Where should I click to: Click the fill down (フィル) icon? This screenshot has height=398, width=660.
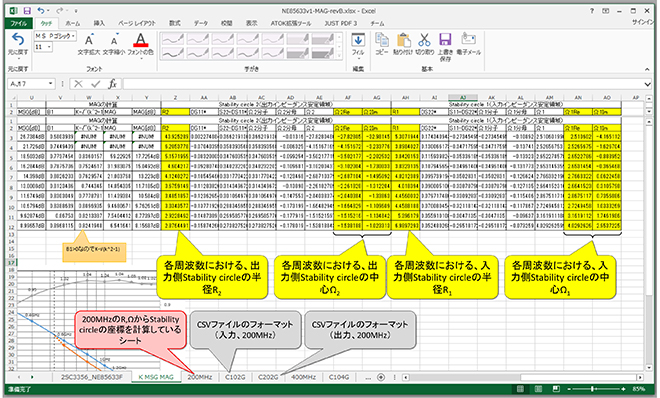tap(358, 40)
